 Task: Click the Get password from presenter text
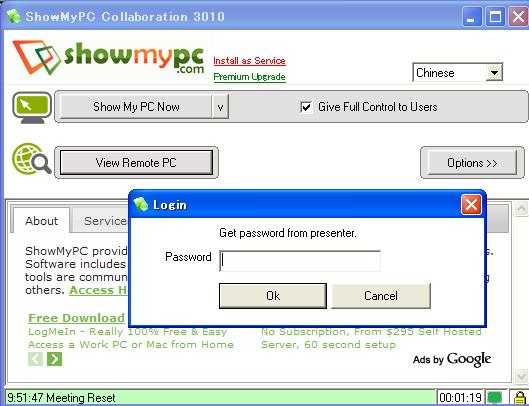pos(288,233)
